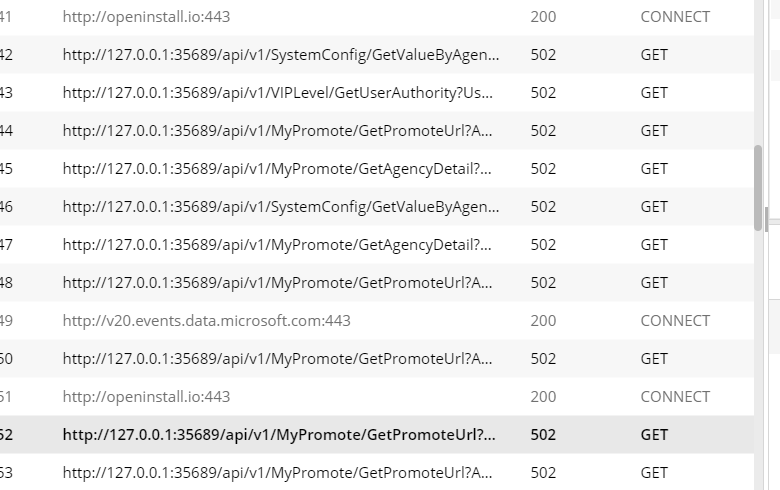The height and width of the screenshot is (490, 780).
Task: Click the CONNECT method in row 49
Action: click(x=675, y=321)
